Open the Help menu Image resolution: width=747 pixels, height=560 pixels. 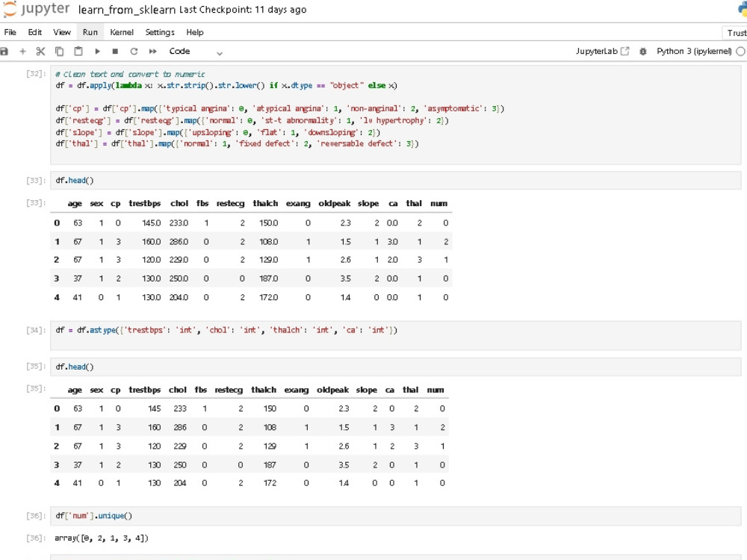[195, 32]
